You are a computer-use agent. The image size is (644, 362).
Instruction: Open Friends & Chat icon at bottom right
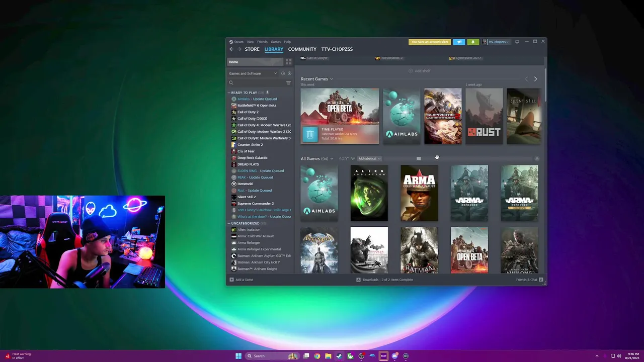(x=541, y=280)
